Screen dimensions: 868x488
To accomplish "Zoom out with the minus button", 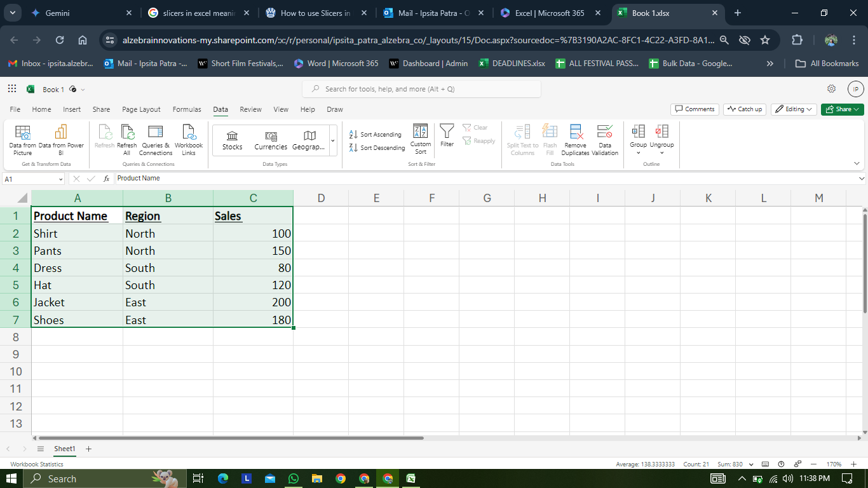I will tap(814, 464).
